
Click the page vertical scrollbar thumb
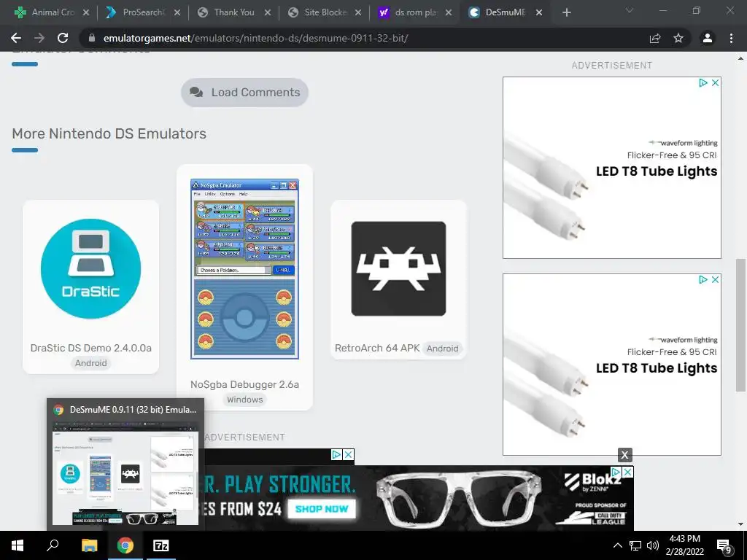coord(740,325)
